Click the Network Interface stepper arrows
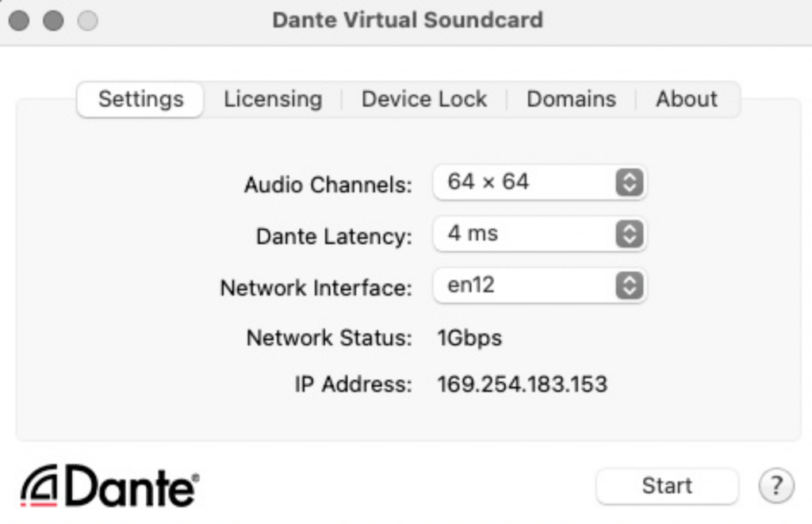The height and width of the screenshot is (524, 812). [628, 285]
